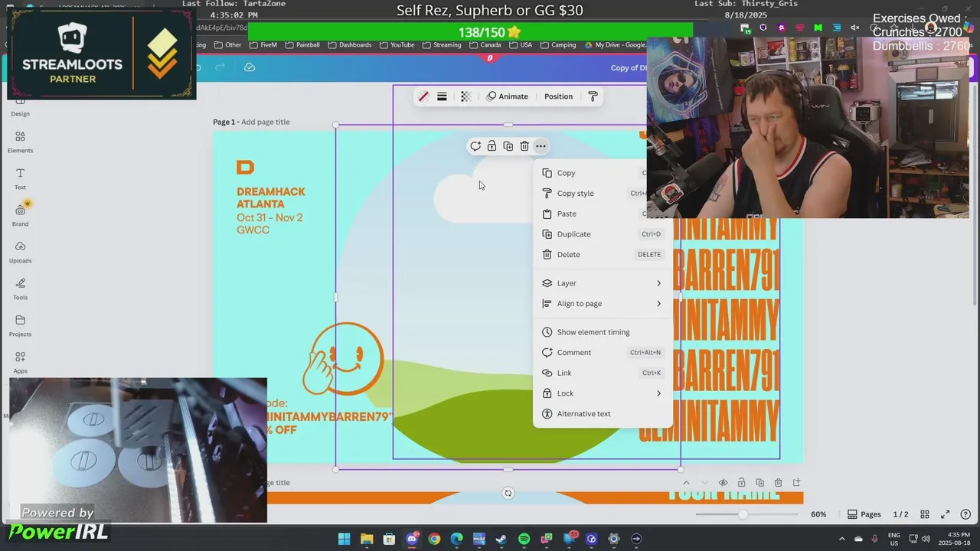This screenshot has width=980, height=551.
Task: Select the smiley face graphic on canvas
Action: tap(343, 358)
